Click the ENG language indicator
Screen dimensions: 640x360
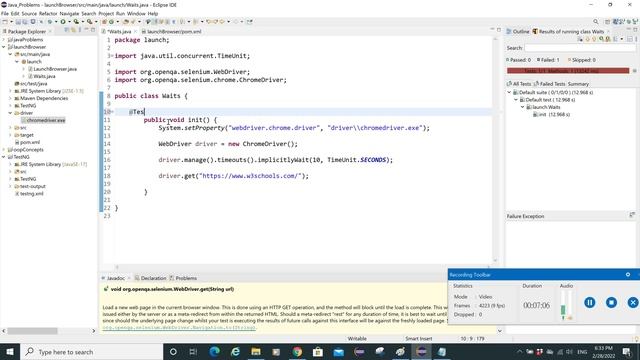click(x=582, y=351)
